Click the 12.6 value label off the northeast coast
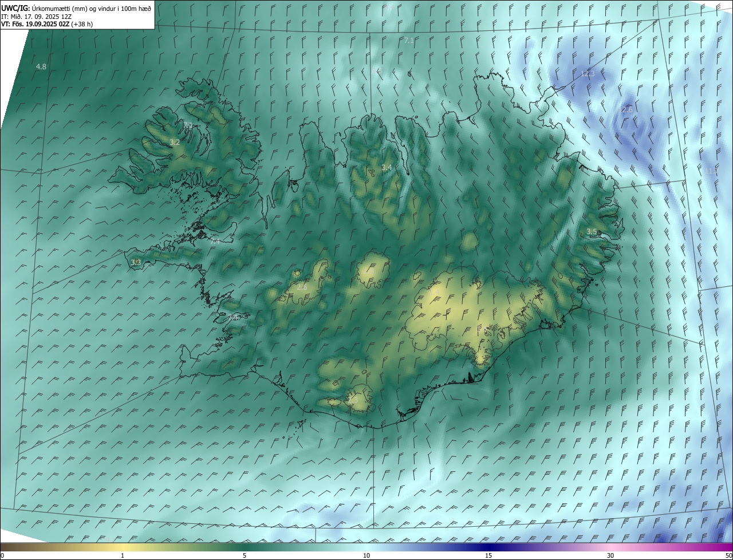The width and height of the screenshot is (733, 560). 626,109
